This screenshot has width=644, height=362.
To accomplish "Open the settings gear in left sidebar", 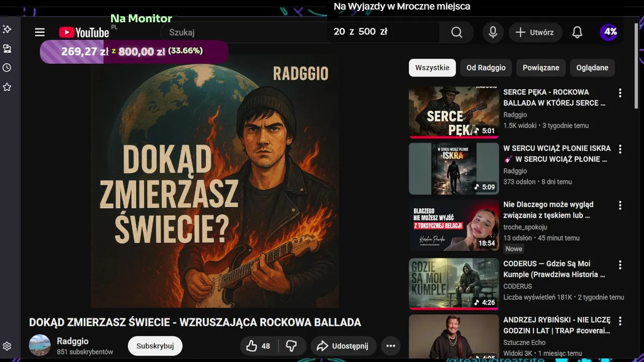I will click(7, 346).
